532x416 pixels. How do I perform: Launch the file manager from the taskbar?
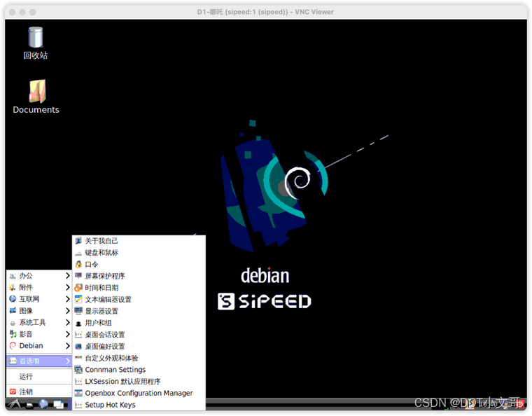point(29,405)
